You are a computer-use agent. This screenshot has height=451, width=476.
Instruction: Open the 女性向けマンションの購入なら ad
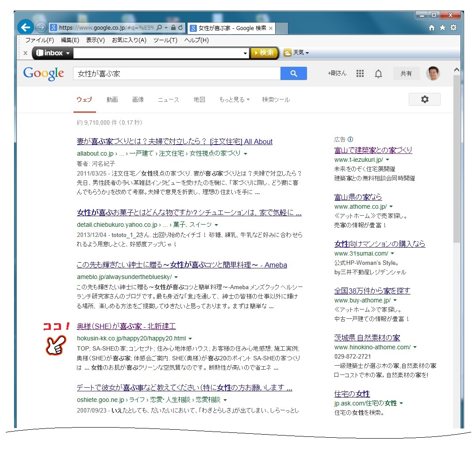click(x=380, y=244)
